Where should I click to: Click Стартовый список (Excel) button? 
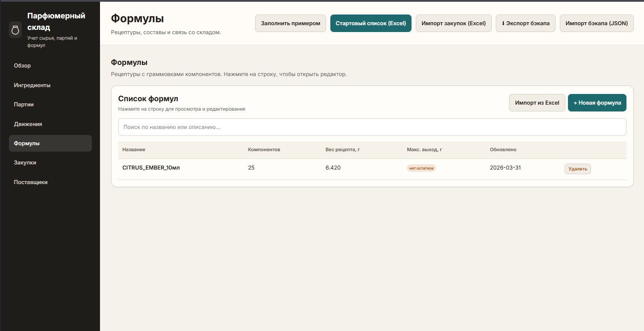point(371,23)
